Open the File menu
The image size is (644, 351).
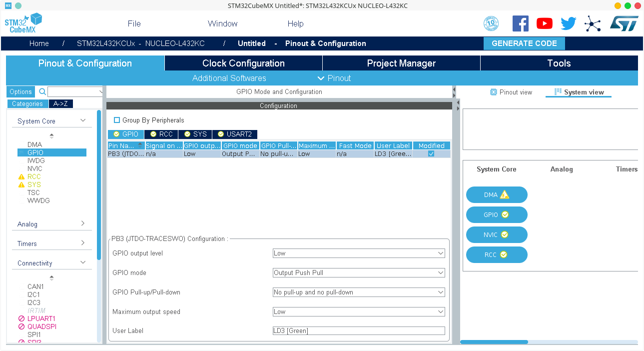click(134, 23)
